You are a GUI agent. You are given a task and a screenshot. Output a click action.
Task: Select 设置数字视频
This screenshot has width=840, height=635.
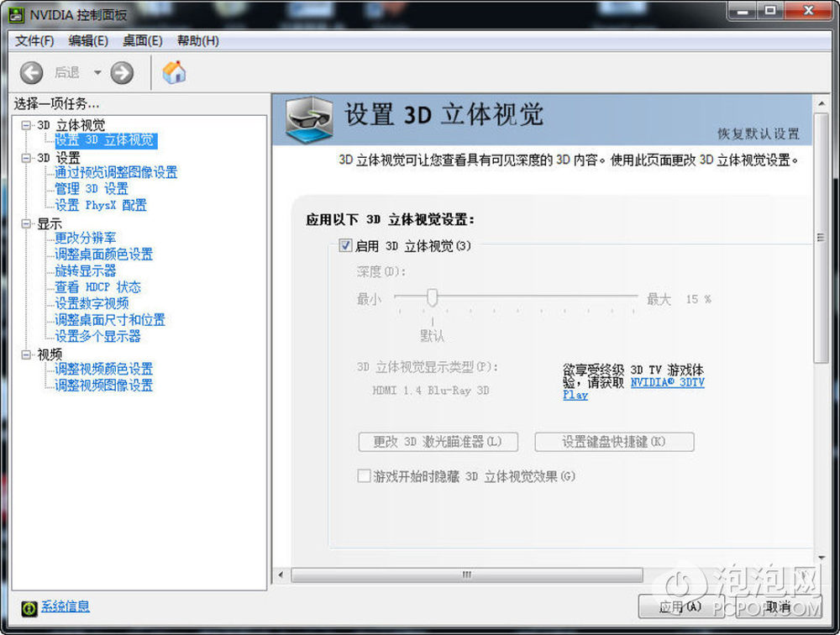coord(91,304)
